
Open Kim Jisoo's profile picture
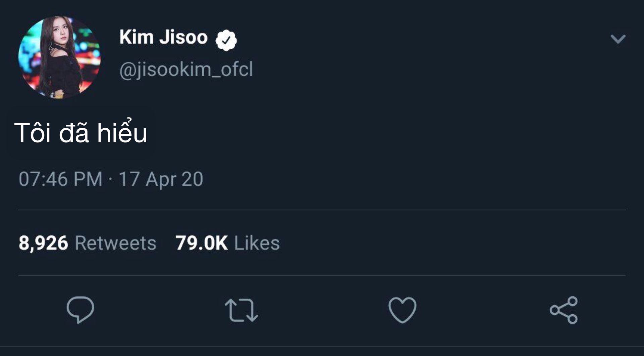[59, 57]
